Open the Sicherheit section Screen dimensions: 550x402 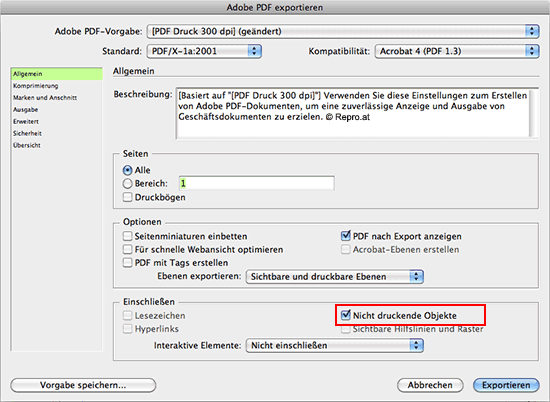[56, 134]
